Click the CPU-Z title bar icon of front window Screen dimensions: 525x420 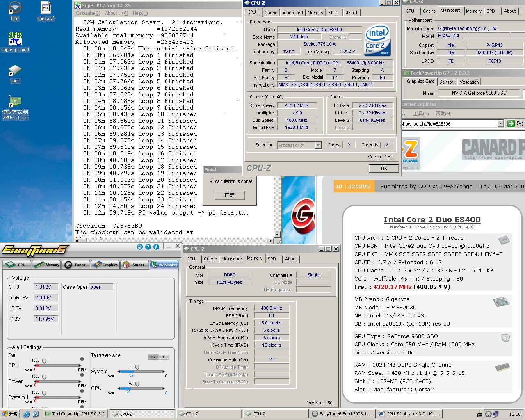click(247, 3)
